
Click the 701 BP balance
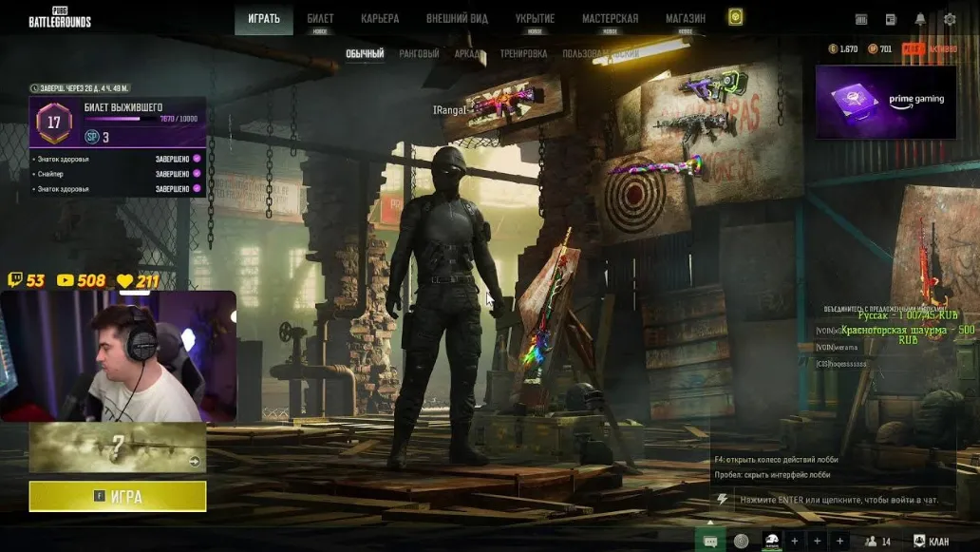(x=886, y=48)
